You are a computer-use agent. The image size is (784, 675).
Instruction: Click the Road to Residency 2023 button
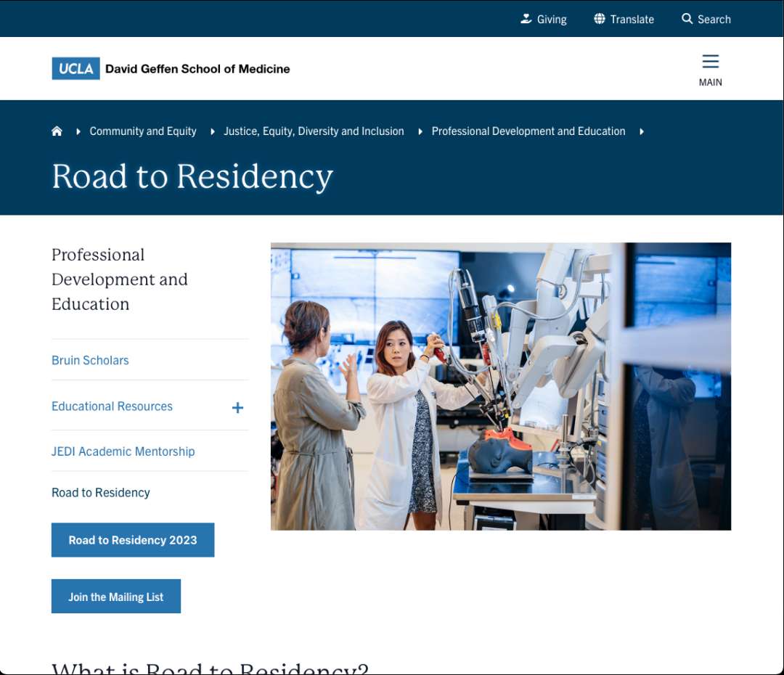[132, 540]
